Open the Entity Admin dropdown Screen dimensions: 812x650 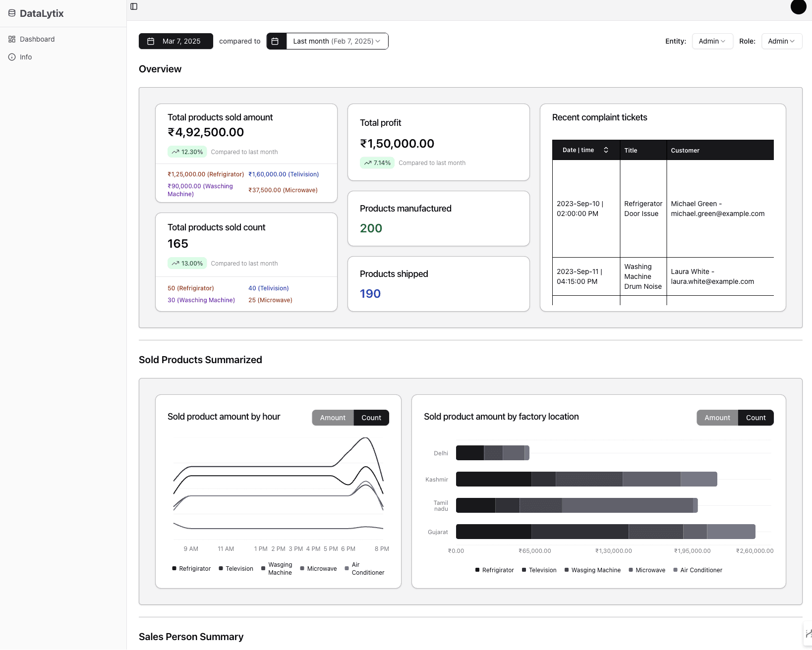click(x=712, y=41)
